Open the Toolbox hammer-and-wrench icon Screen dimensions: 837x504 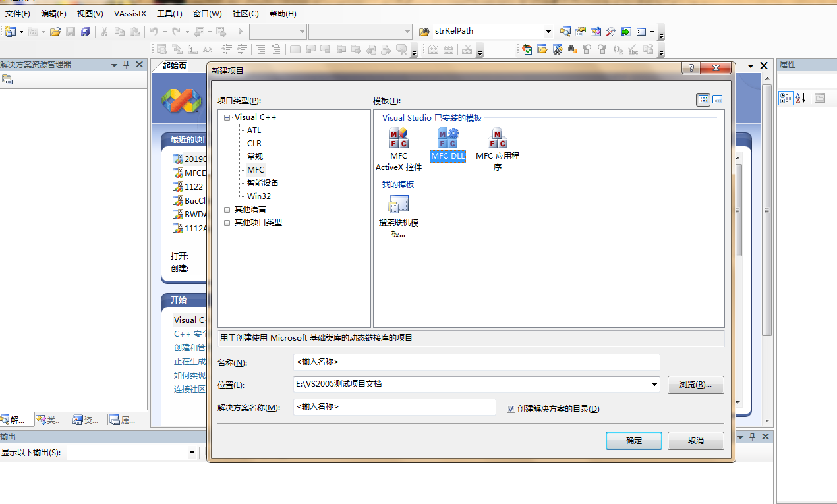[610, 32]
